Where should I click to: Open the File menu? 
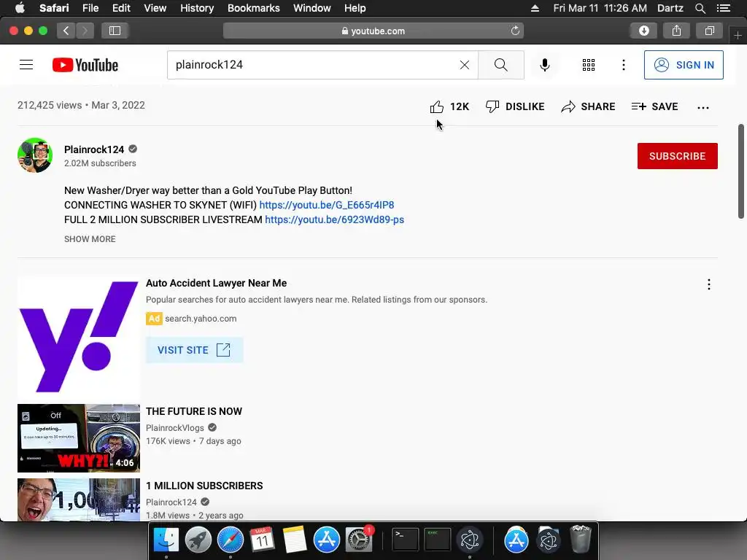tap(90, 8)
